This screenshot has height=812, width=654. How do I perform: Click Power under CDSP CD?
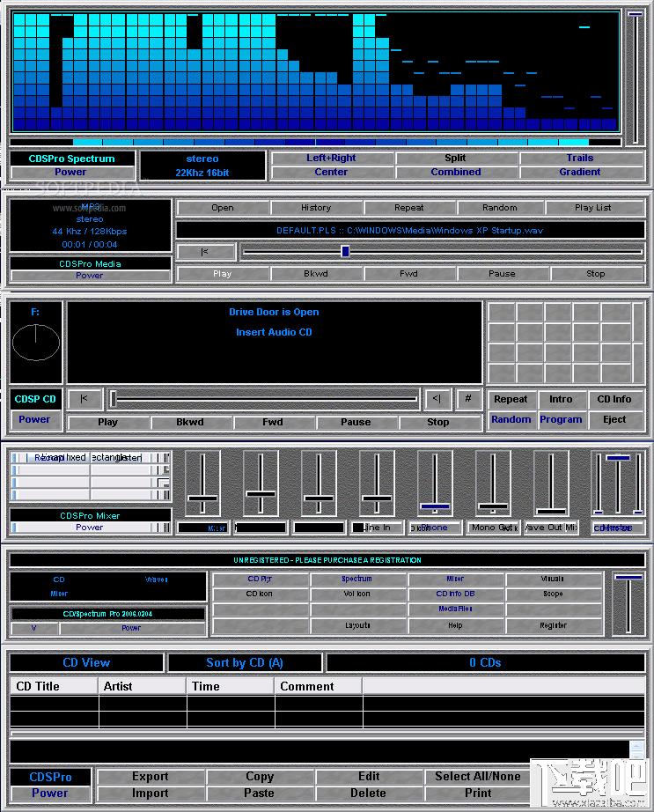point(35,419)
